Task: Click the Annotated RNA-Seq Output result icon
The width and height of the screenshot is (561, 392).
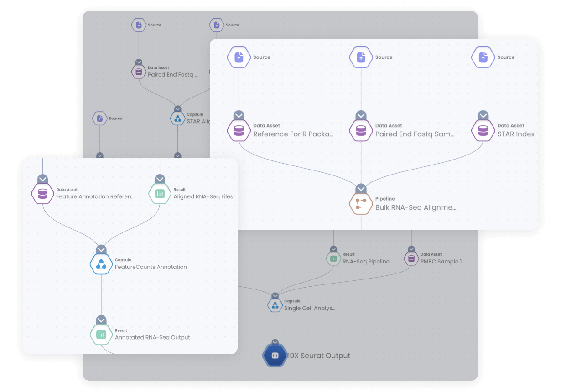Action: [101, 335]
